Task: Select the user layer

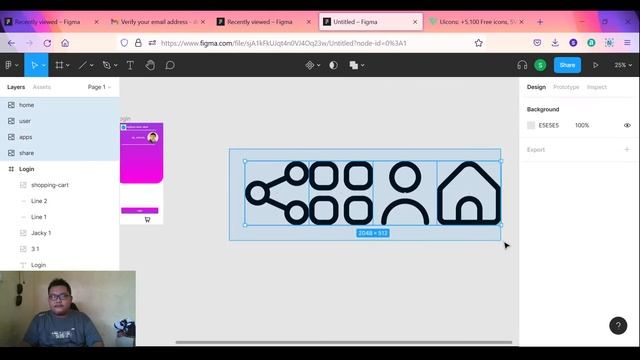Action: point(60,121)
